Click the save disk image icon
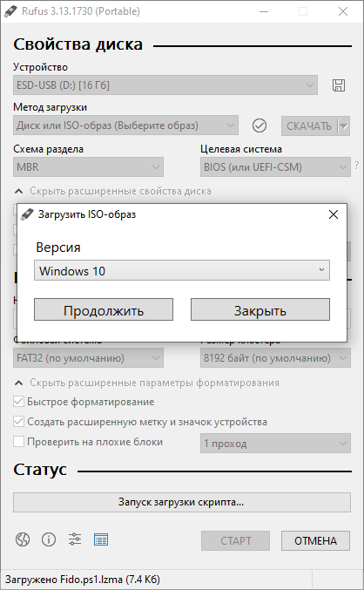Viewport: 364px width, 590px height. pyautogui.click(x=339, y=85)
